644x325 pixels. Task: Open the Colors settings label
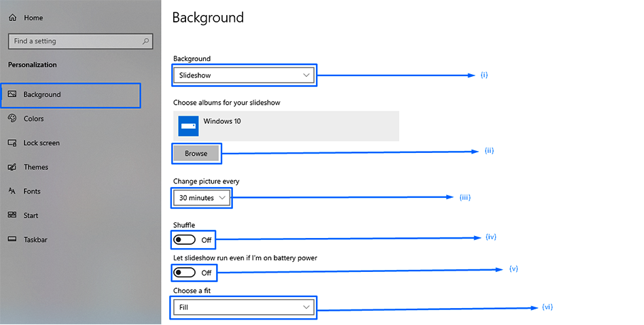pyautogui.click(x=34, y=118)
